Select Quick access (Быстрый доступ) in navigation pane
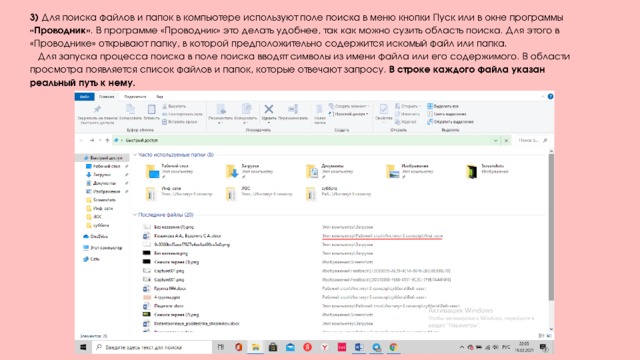 click(102, 158)
